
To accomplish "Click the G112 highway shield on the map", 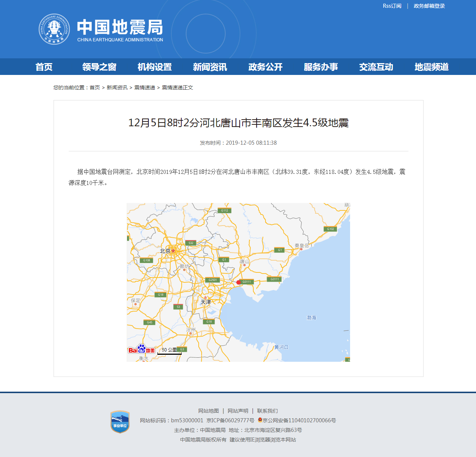I will click(x=225, y=210).
